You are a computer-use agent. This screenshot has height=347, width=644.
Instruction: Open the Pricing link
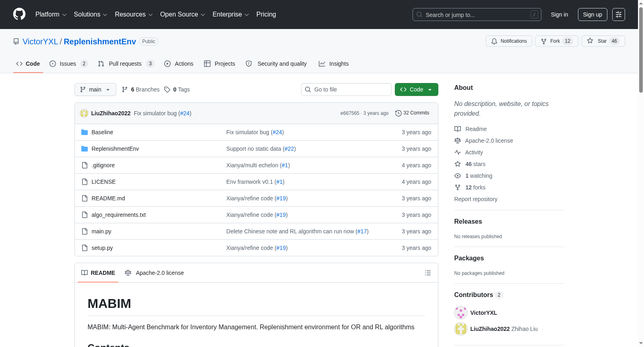point(266,15)
